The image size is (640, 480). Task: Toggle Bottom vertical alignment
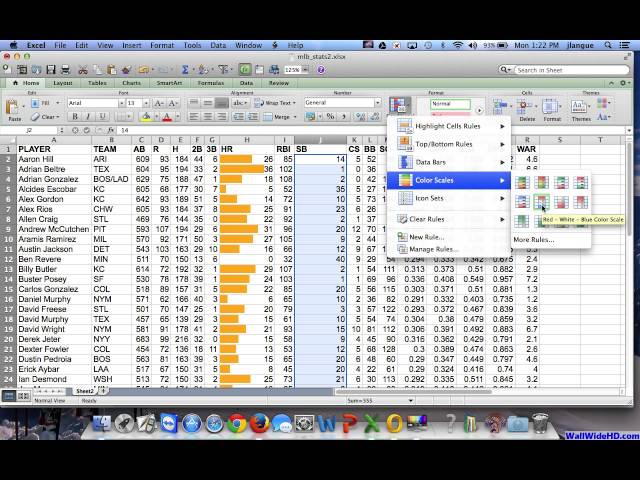point(222,103)
